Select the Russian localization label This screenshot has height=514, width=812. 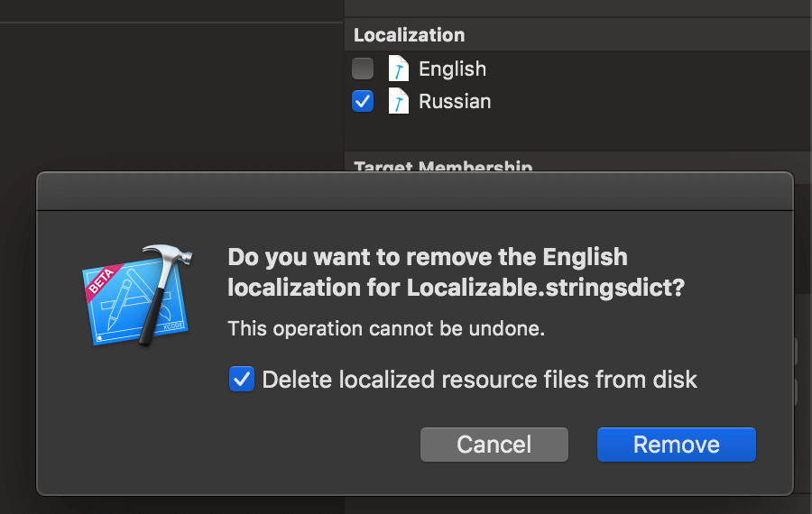pos(455,101)
